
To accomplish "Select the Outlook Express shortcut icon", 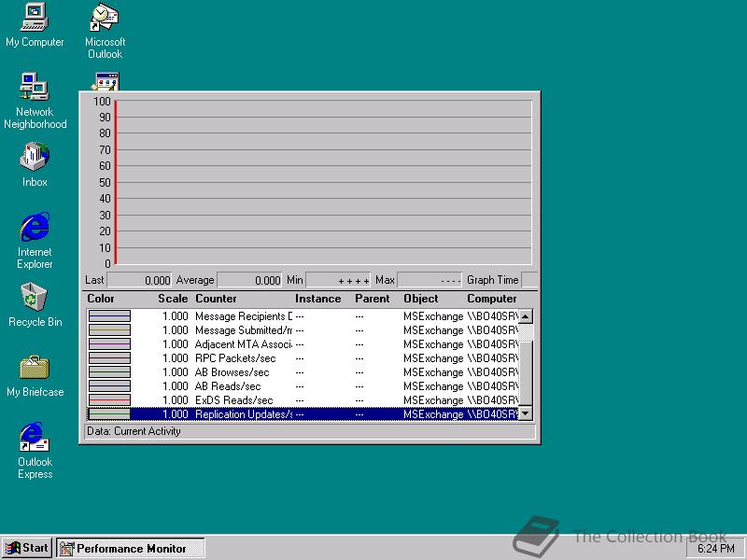I will 35,451.
